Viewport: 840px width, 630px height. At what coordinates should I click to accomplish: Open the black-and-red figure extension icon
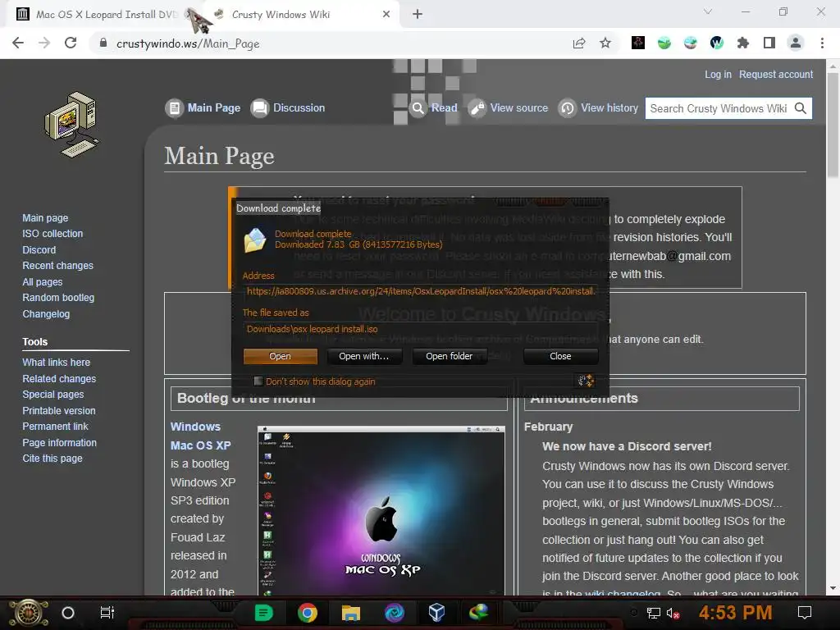pyautogui.click(x=638, y=43)
